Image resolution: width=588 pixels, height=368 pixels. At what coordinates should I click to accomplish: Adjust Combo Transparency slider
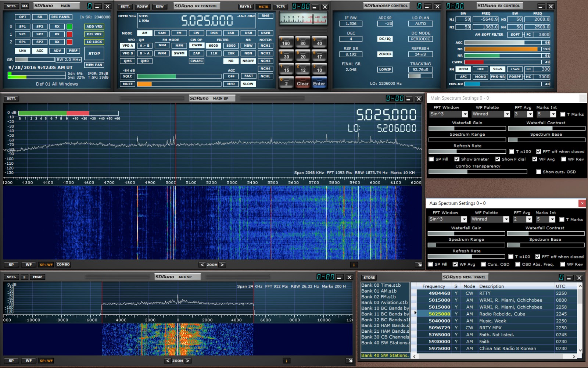click(x=478, y=172)
